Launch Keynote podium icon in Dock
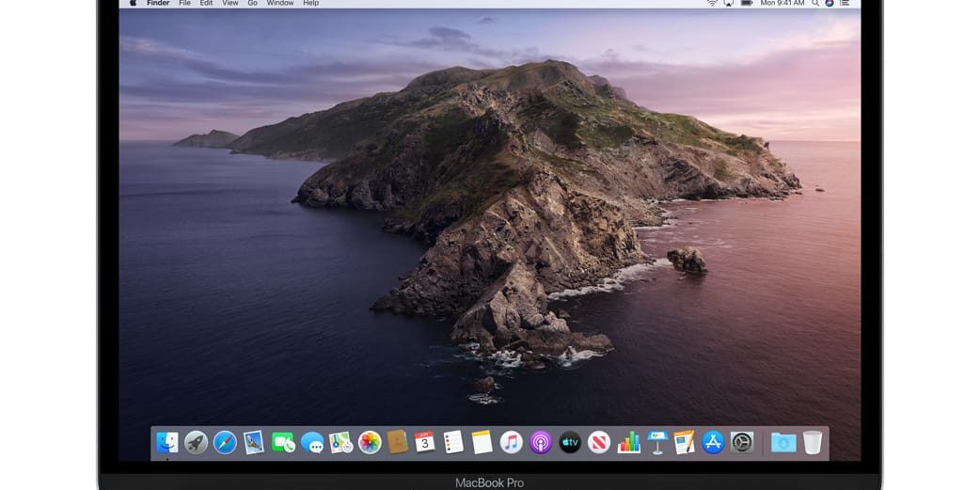Viewport: 980px width, 490px height. [x=656, y=442]
